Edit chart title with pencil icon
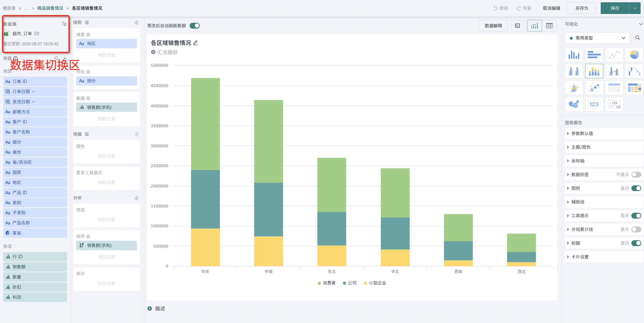The height and width of the screenshot is (323, 644). (x=195, y=43)
